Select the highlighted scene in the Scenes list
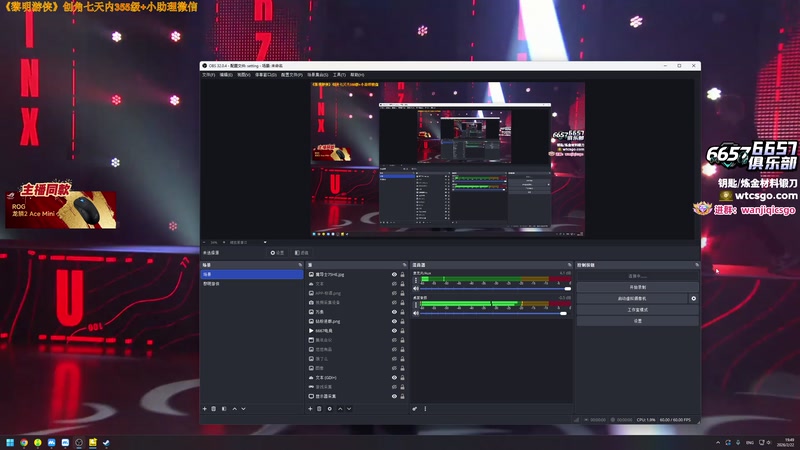800x450 pixels. pyautogui.click(x=253, y=274)
